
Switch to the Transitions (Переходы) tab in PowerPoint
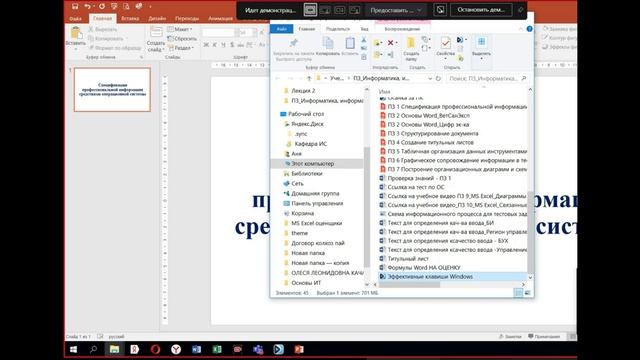(x=187, y=18)
